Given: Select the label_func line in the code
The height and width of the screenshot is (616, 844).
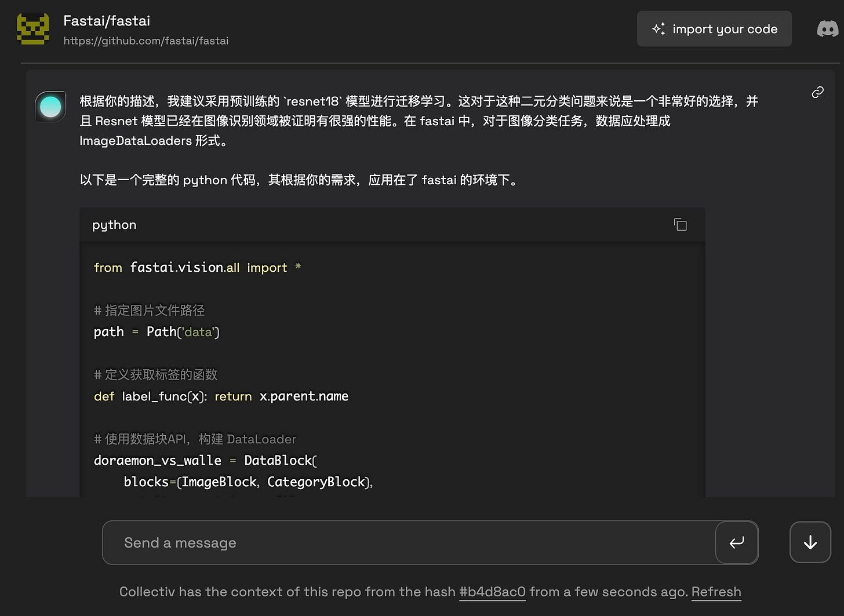Looking at the screenshot, I should (x=220, y=396).
